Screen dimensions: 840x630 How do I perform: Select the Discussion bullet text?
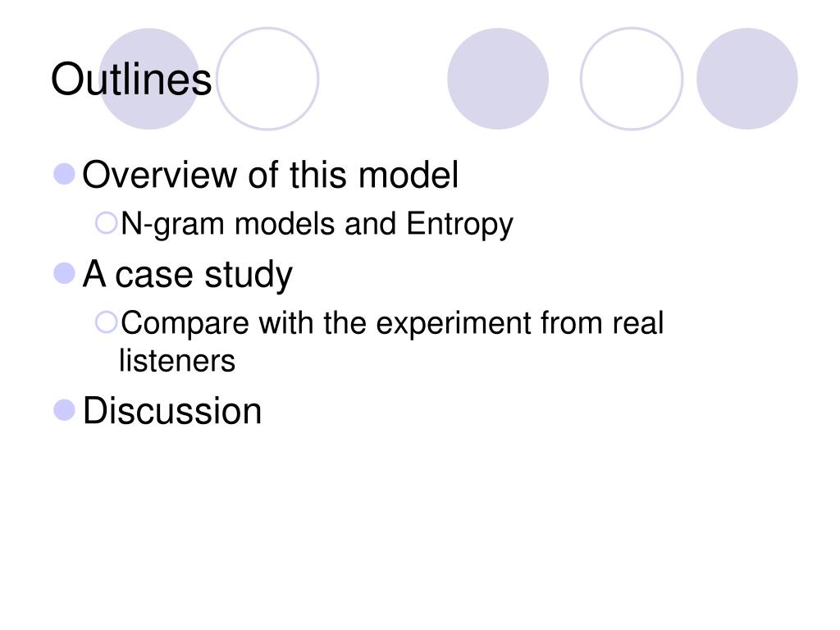[172, 411]
